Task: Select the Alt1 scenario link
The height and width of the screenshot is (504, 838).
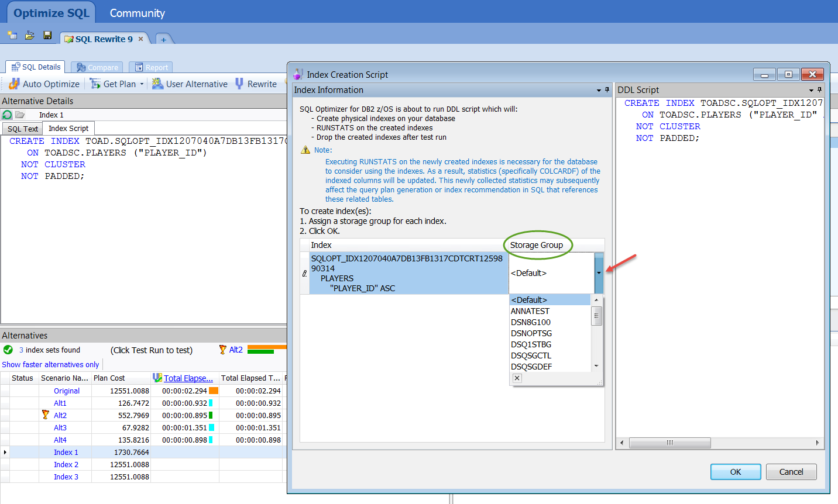Action: point(60,403)
